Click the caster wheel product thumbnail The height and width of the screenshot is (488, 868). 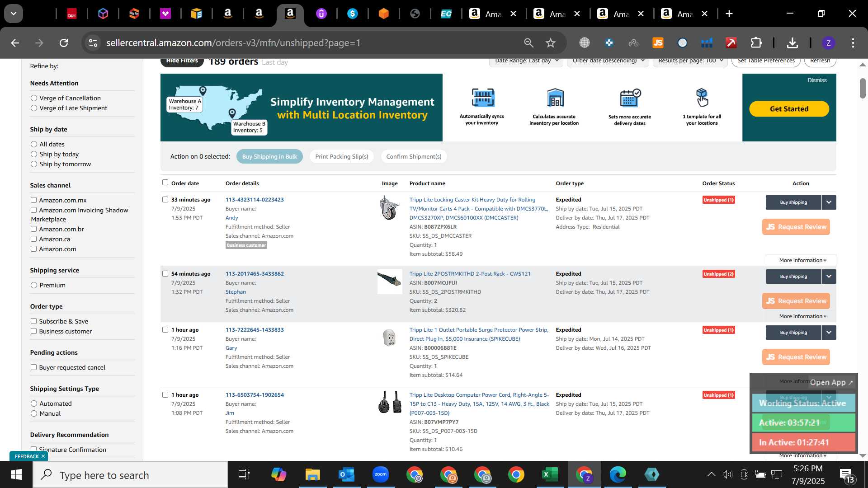point(389,208)
